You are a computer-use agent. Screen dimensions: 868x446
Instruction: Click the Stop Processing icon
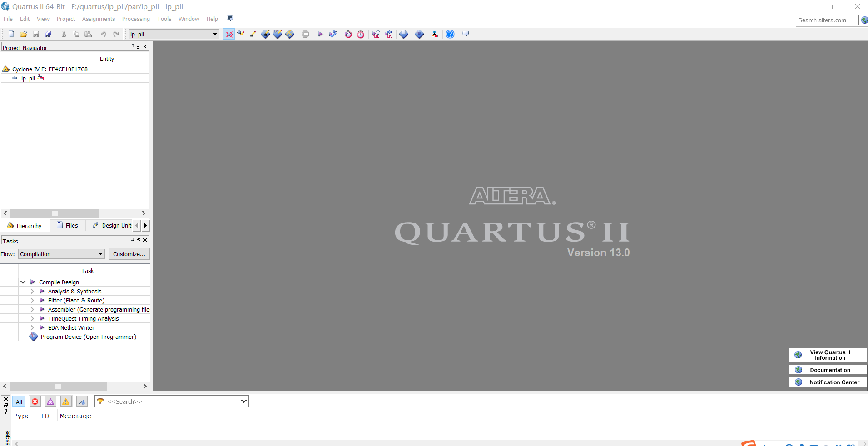(306, 34)
